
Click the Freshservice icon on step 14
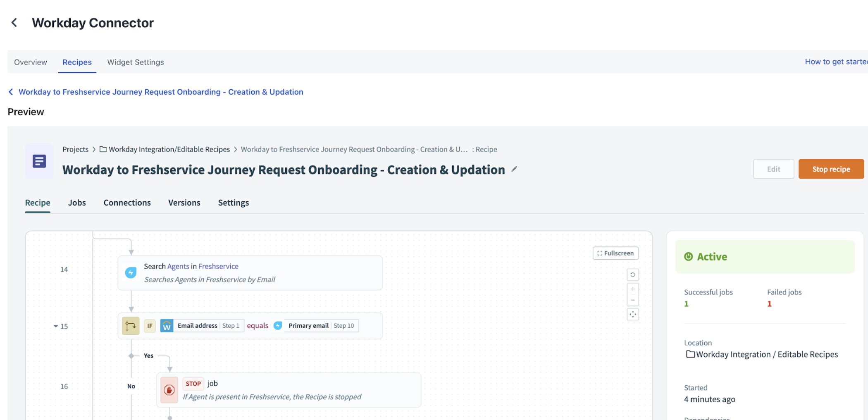[131, 273]
